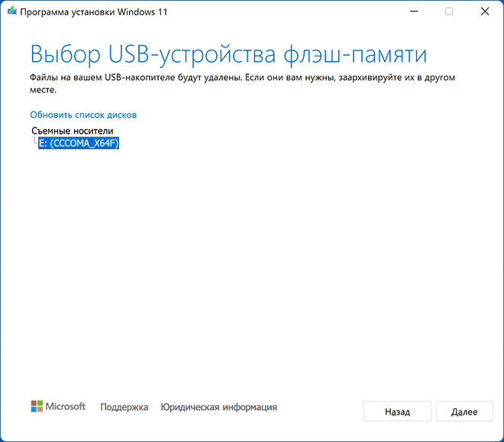The width and height of the screenshot is (504, 442).
Task: Click the 'Выбор USB-устройства флэш-памяти' heading
Action: [228, 55]
